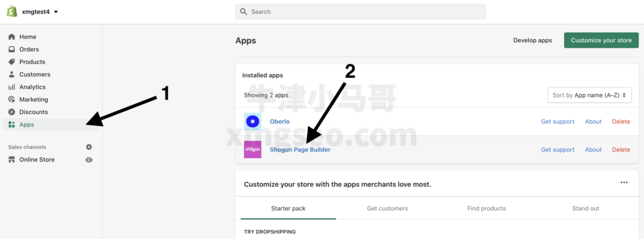This screenshot has height=239, width=644.
Task: Click Develop apps link
Action: tap(533, 40)
